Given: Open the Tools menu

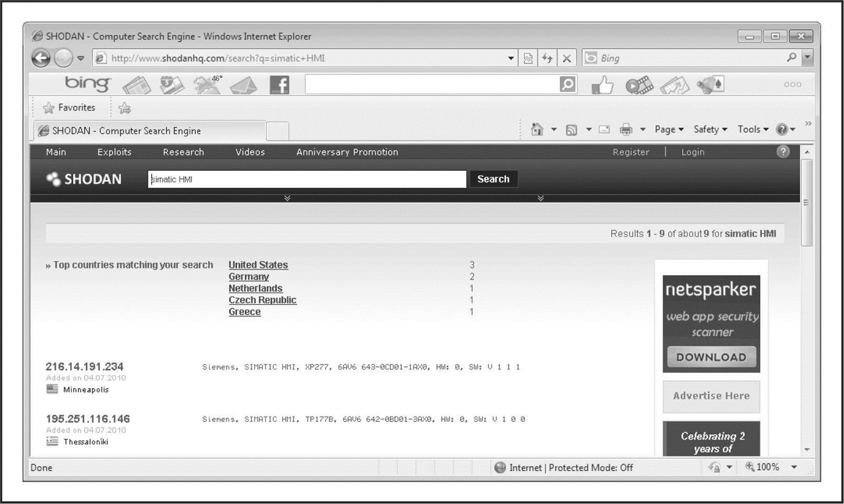Looking at the screenshot, I should (753, 129).
